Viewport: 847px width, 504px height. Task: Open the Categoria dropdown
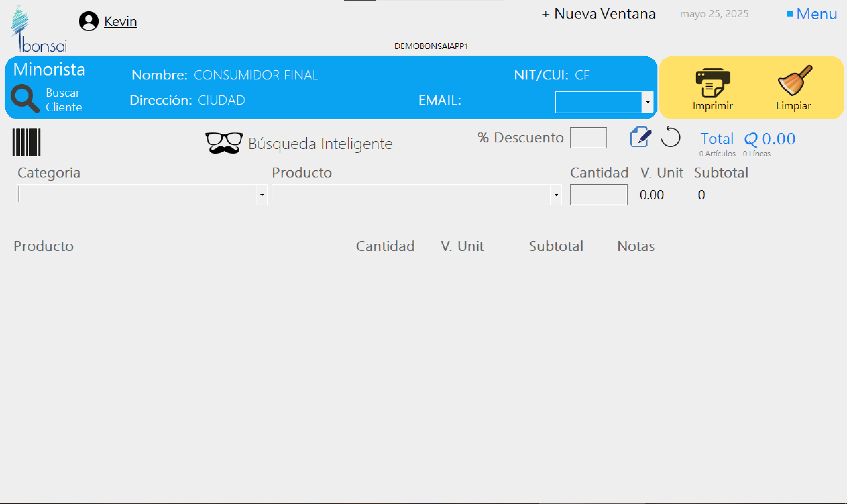point(261,195)
